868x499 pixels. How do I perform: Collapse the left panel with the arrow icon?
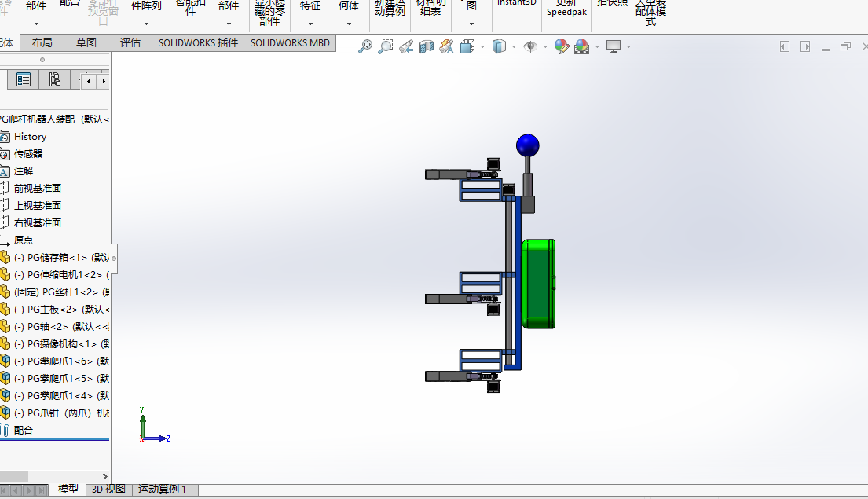click(785, 46)
